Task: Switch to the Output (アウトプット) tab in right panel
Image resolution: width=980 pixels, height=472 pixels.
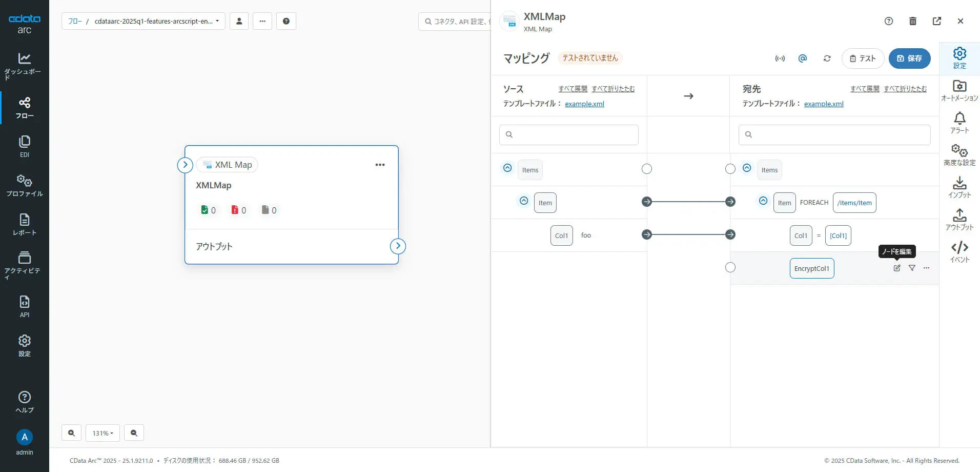Action: point(959,220)
